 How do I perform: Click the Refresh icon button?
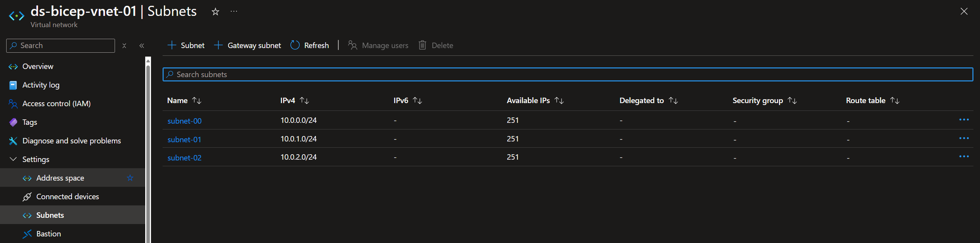pyautogui.click(x=295, y=45)
